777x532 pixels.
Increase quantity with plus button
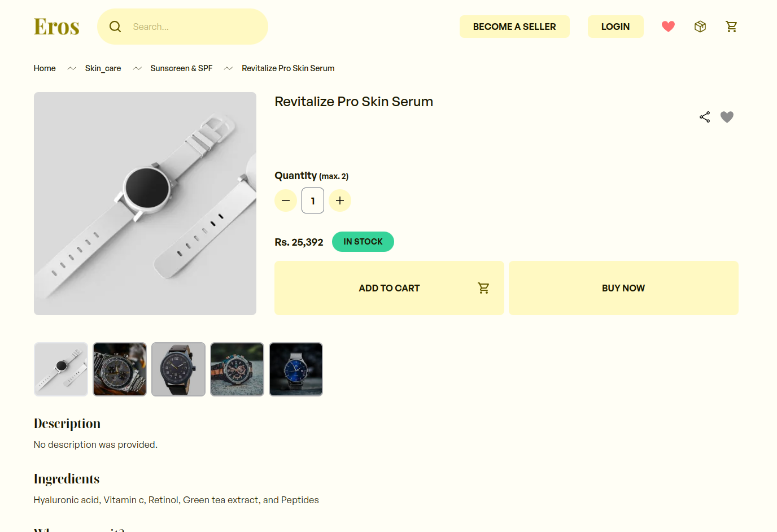coord(340,200)
